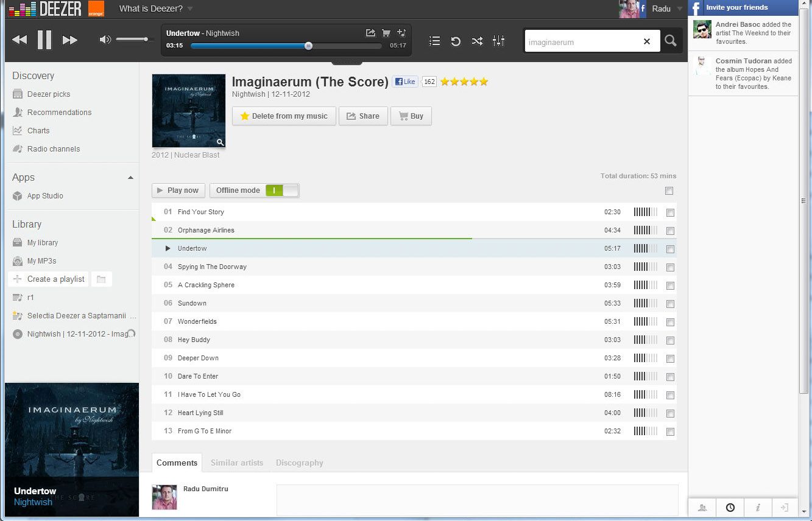The image size is (812, 521).
Task: Check the box for A Crackling Sphere
Action: (x=671, y=286)
